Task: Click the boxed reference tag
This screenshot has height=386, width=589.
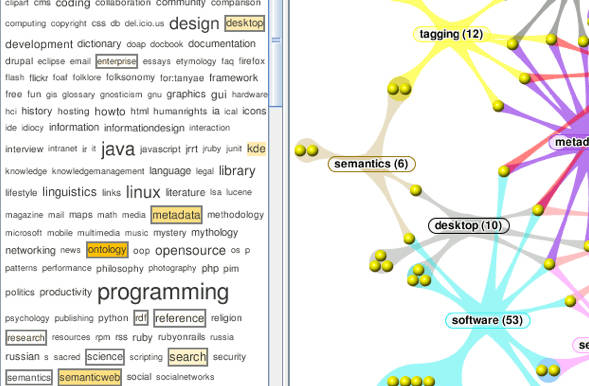Action: point(180,318)
